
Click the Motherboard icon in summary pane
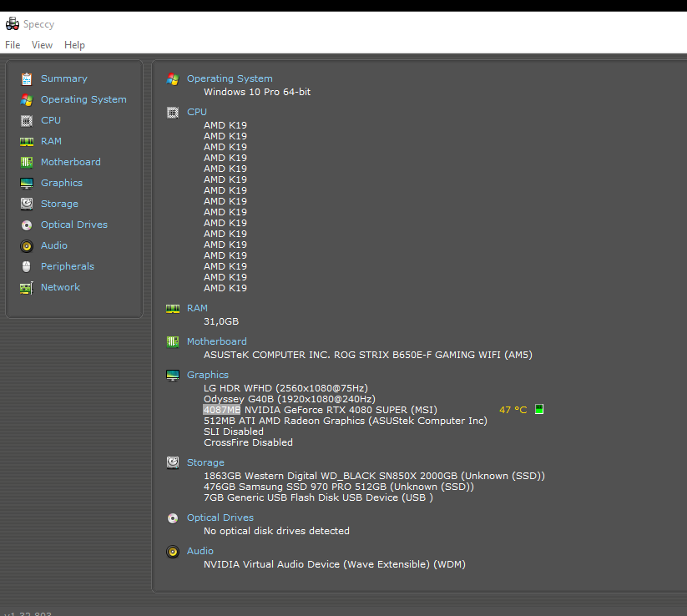tap(173, 341)
